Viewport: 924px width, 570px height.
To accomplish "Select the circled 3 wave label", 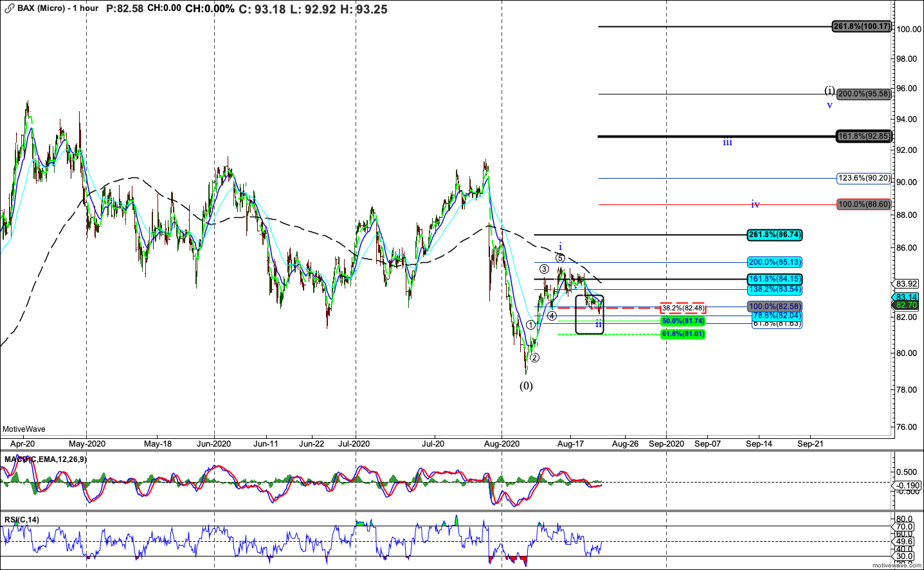I will pyautogui.click(x=544, y=269).
